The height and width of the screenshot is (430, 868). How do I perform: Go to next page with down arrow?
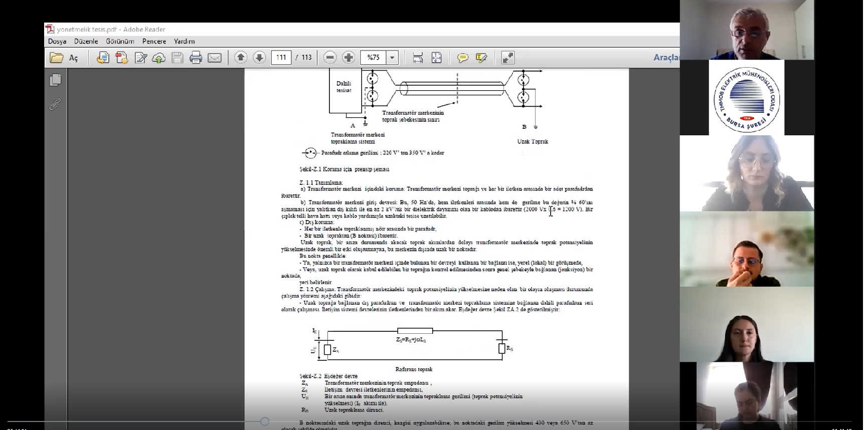(x=259, y=58)
